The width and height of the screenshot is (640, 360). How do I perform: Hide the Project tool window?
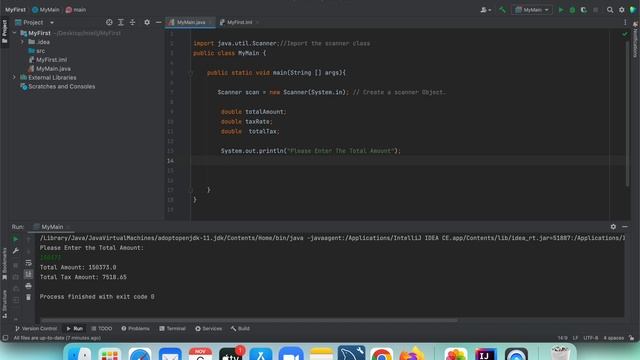click(158, 22)
